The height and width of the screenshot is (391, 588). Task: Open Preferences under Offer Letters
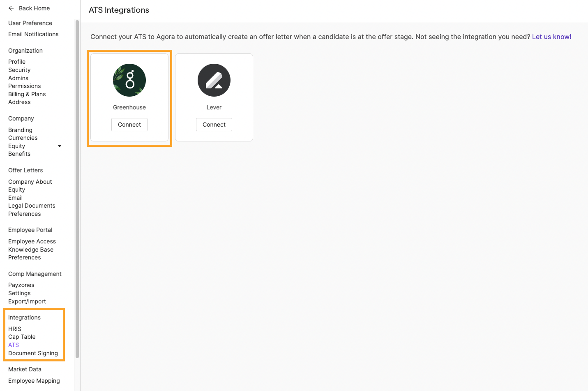pyautogui.click(x=24, y=214)
